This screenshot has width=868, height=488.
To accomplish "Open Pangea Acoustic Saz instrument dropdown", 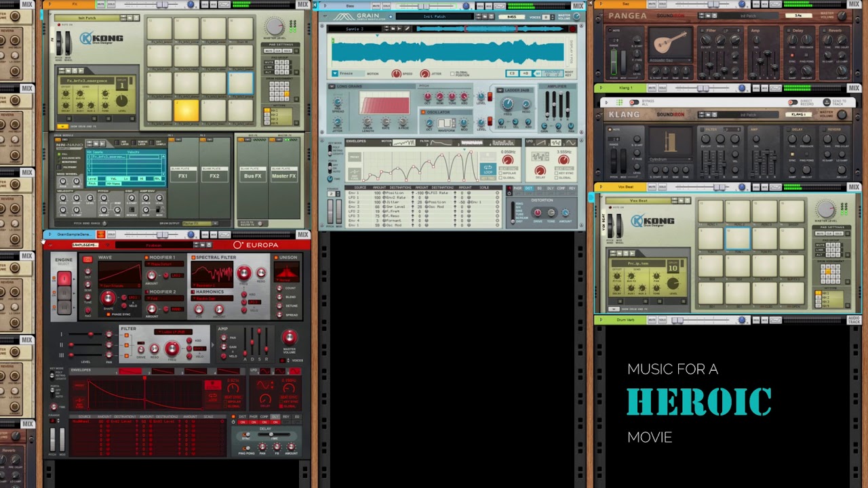I will pyautogui.click(x=671, y=60).
